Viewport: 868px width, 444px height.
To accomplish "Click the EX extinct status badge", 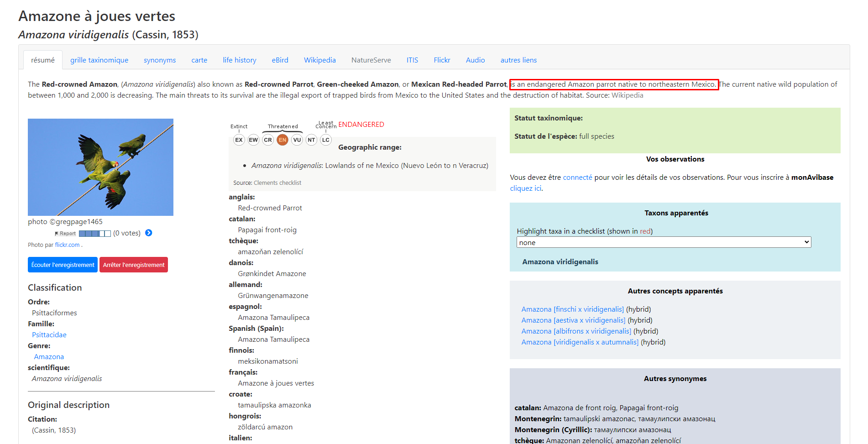I will pos(239,140).
